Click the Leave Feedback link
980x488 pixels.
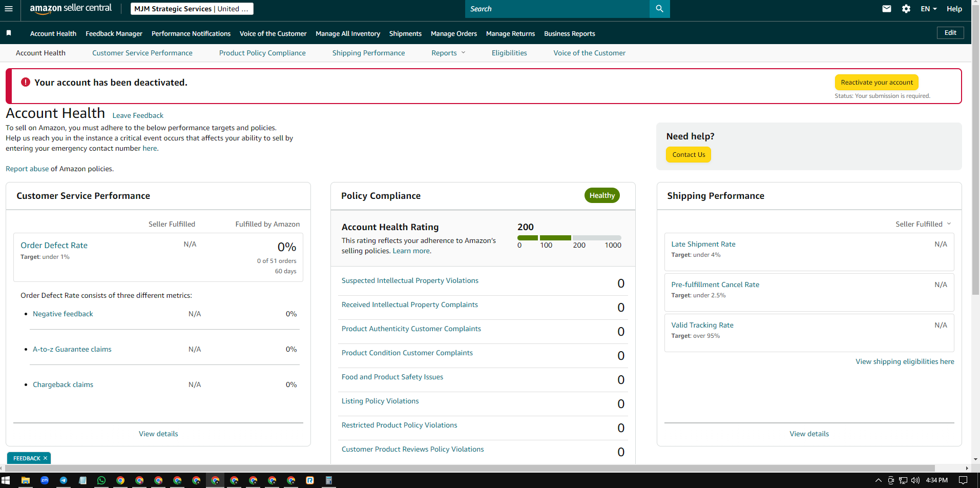coord(138,116)
